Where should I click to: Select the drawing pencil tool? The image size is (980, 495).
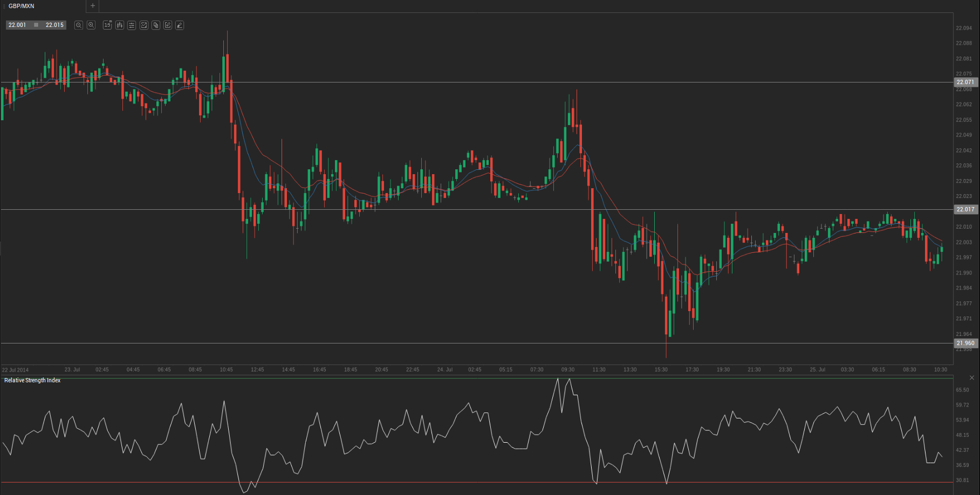click(x=180, y=25)
